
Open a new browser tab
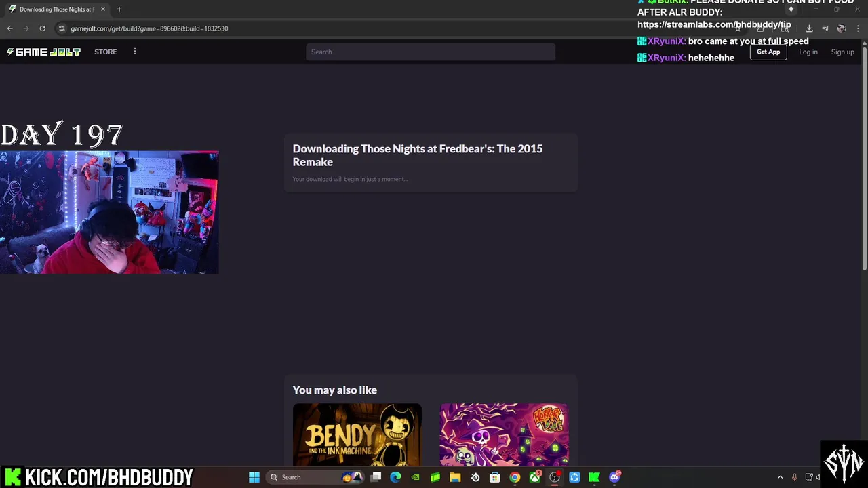point(119,9)
